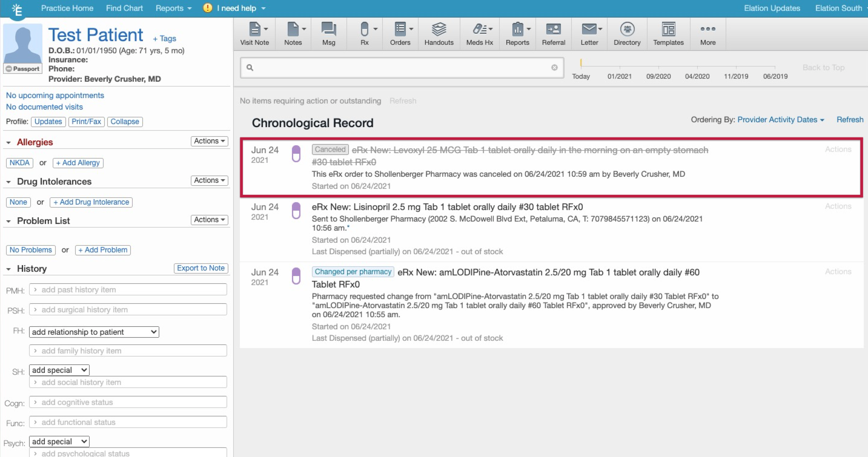Open Allergies Actions dropdown

click(x=210, y=141)
